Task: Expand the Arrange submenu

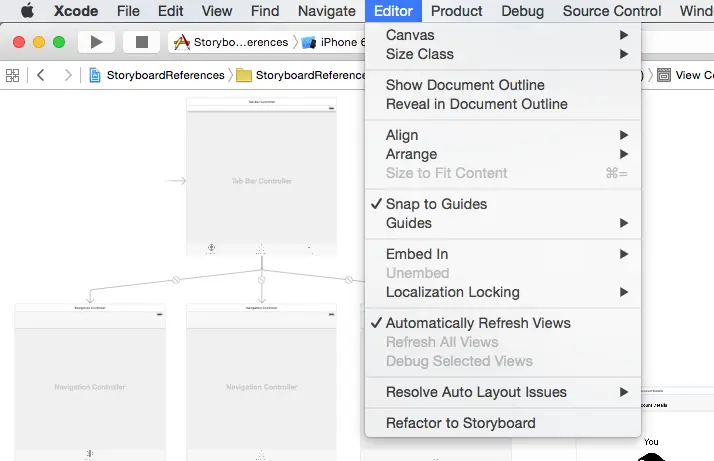Action: click(x=503, y=154)
